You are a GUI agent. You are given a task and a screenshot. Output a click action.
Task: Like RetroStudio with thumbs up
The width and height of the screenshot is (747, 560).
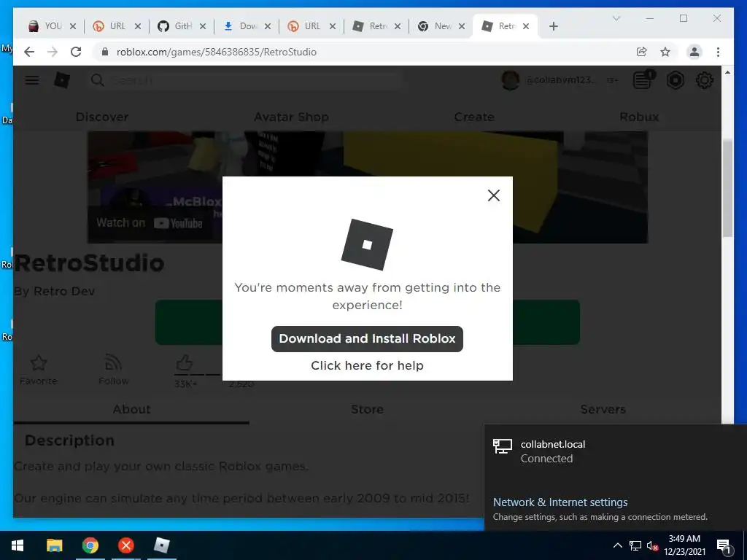185,363
